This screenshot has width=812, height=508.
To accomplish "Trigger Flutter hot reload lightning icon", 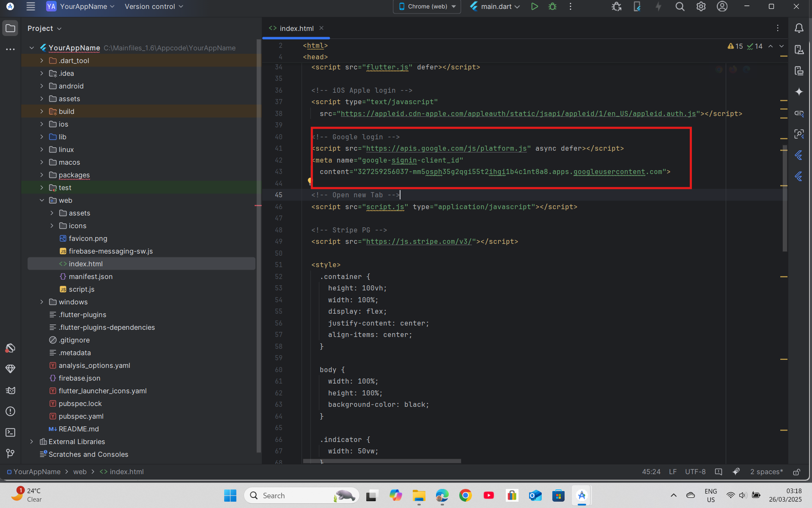I will point(658,6).
